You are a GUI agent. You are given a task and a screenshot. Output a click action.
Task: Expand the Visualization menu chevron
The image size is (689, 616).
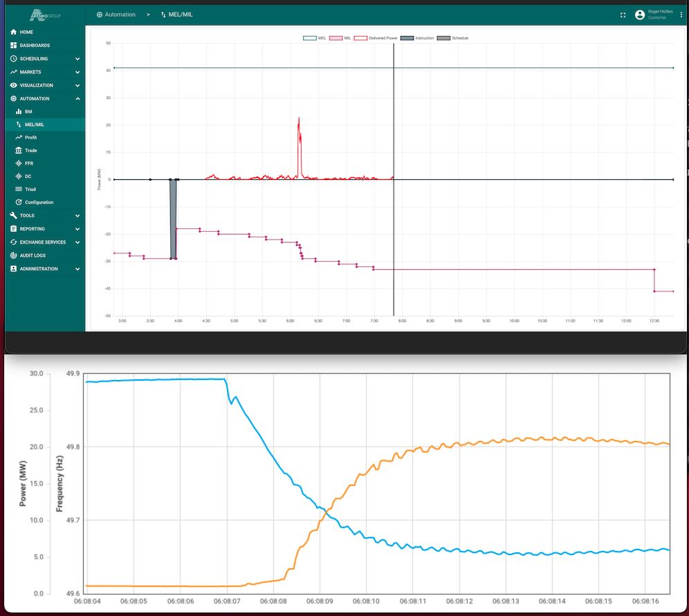[x=77, y=85]
